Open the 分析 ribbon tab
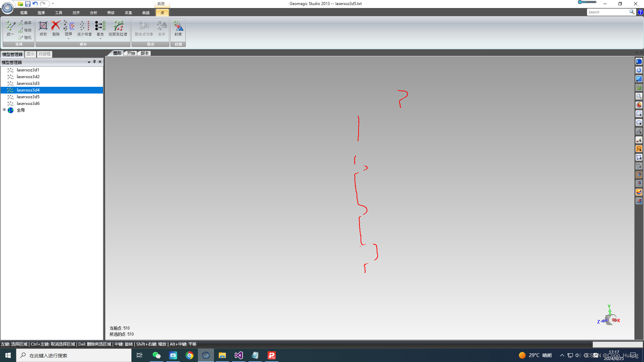644x362 pixels. coord(93,13)
